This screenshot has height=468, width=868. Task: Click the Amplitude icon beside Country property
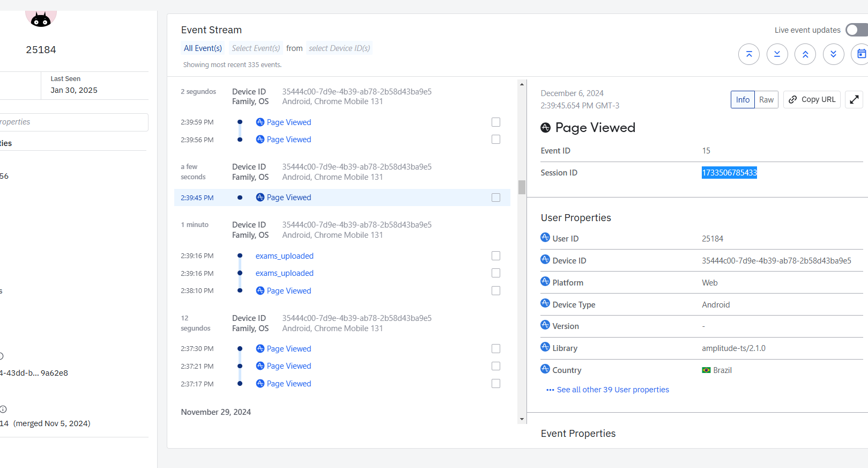(x=545, y=369)
